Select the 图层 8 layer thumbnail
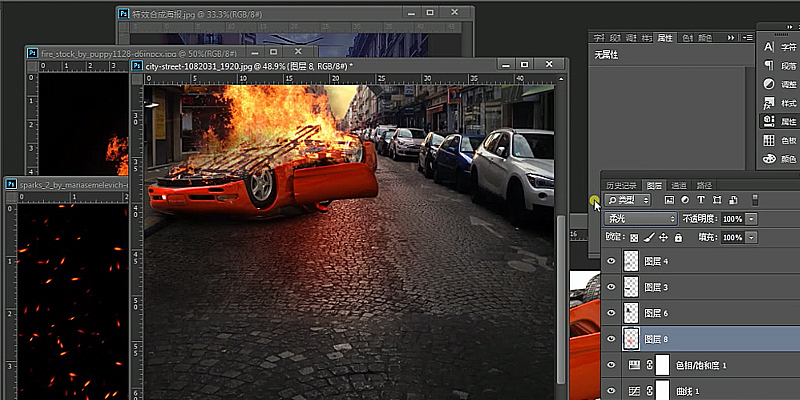This screenshot has height=400, width=800. (x=631, y=339)
